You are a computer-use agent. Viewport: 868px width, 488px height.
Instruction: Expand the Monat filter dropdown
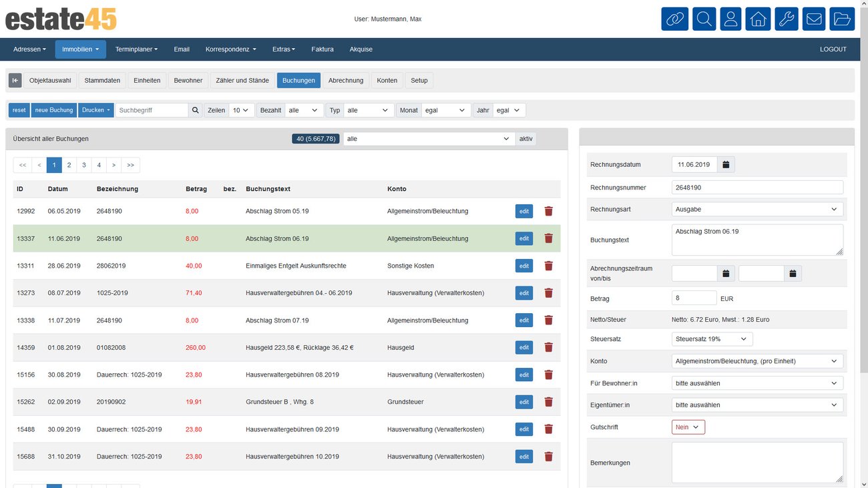(445, 110)
